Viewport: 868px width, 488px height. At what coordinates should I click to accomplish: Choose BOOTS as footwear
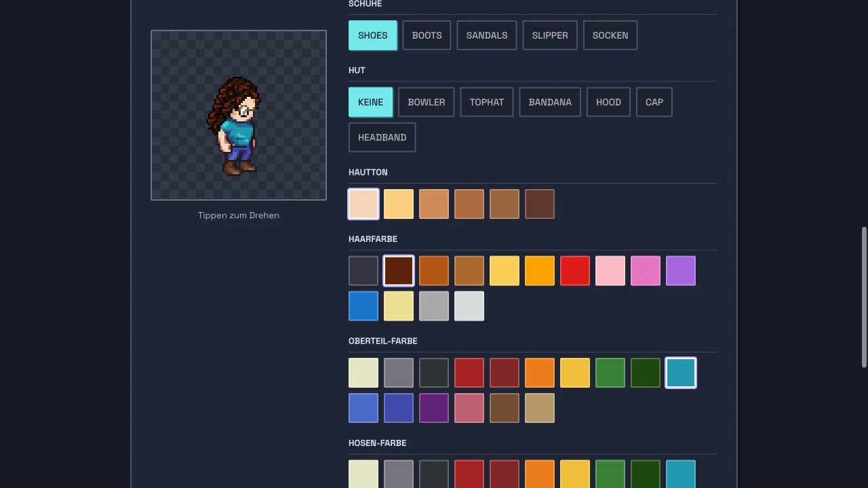coord(427,35)
